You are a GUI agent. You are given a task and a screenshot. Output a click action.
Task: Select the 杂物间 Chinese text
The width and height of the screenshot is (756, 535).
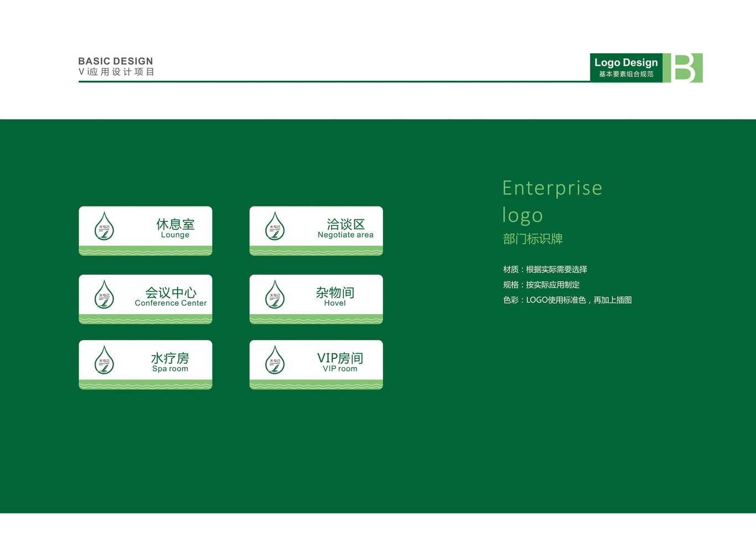pos(335,292)
